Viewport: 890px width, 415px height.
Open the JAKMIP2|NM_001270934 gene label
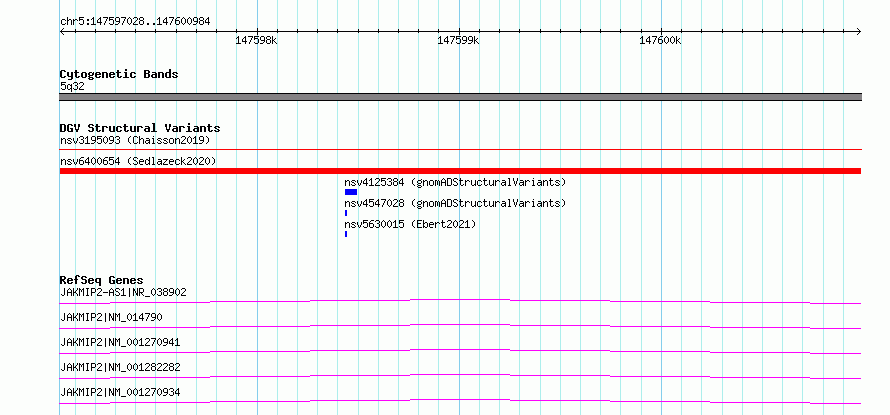[120, 392]
